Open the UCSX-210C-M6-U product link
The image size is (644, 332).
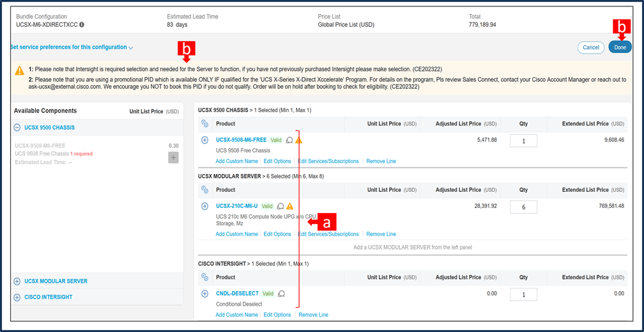point(236,206)
